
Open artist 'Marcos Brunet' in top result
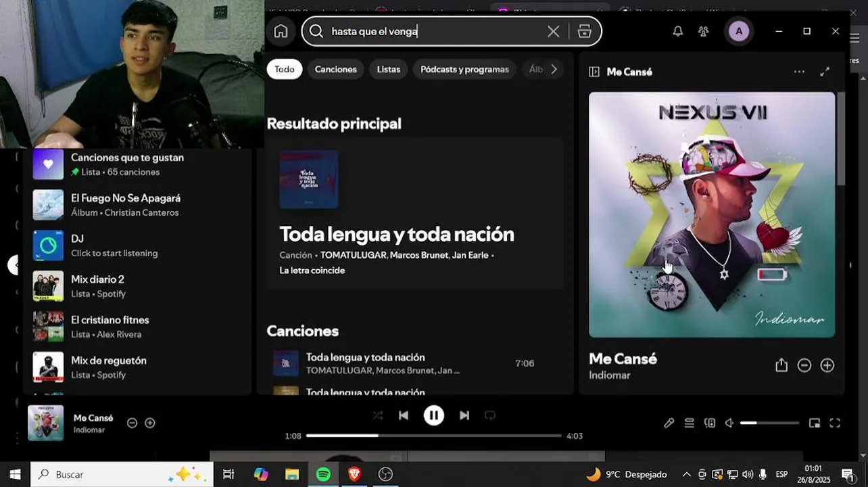(x=418, y=255)
